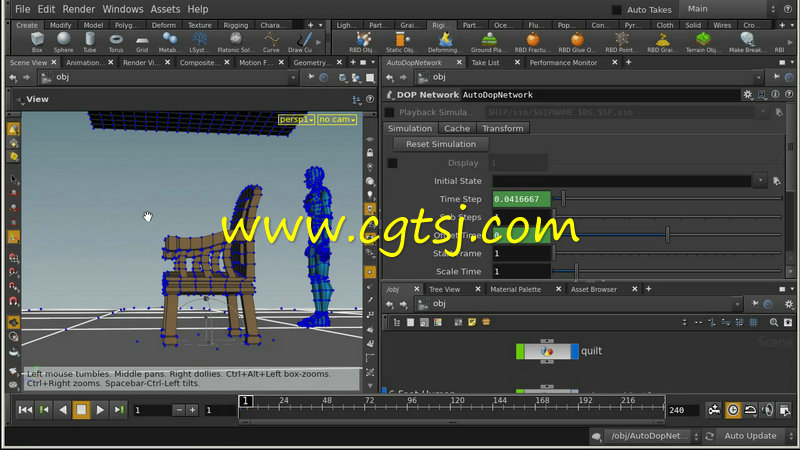
Task: Stop playback with the stop button
Action: (x=81, y=410)
